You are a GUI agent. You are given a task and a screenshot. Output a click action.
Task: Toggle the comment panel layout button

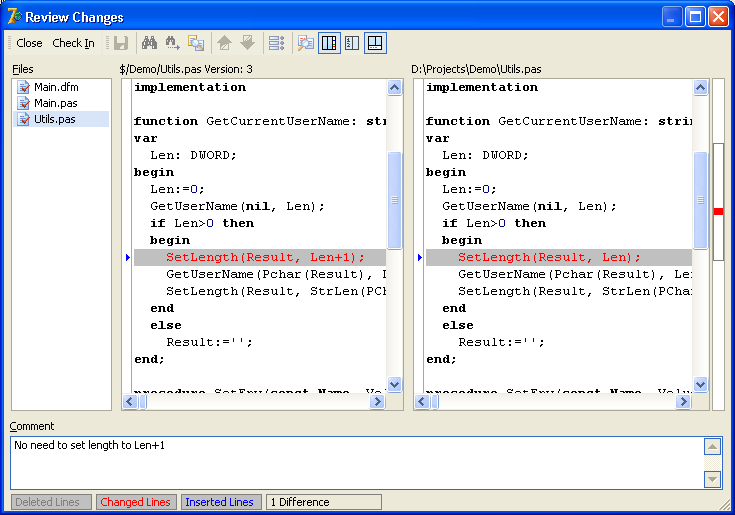(x=375, y=43)
